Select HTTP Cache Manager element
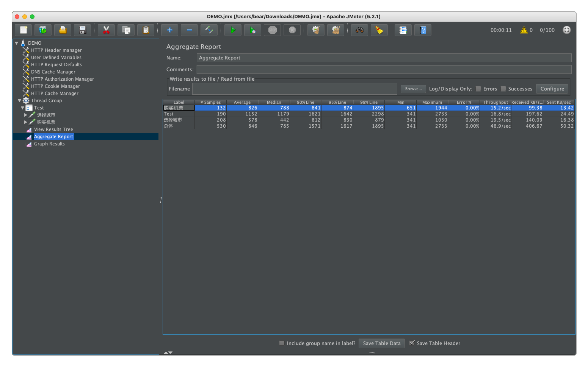This screenshot has height=367, width=588. coord(55,94)
